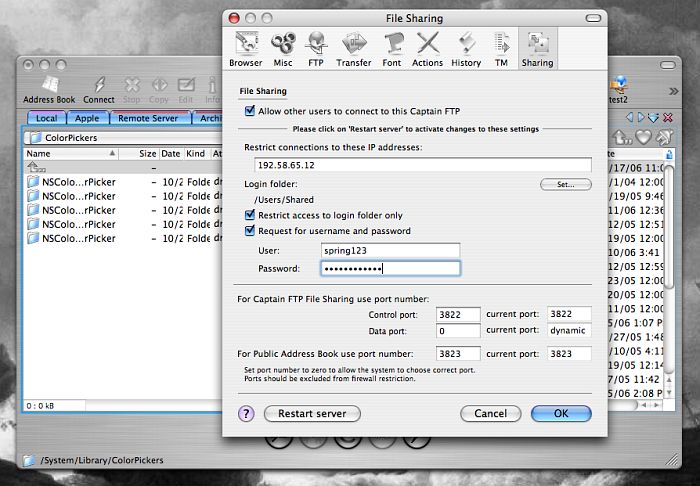Image resolution: width=700 pixels, height=486 pixels.
Task: Show more toolbar items via double chevron
Action: (673, 91)
